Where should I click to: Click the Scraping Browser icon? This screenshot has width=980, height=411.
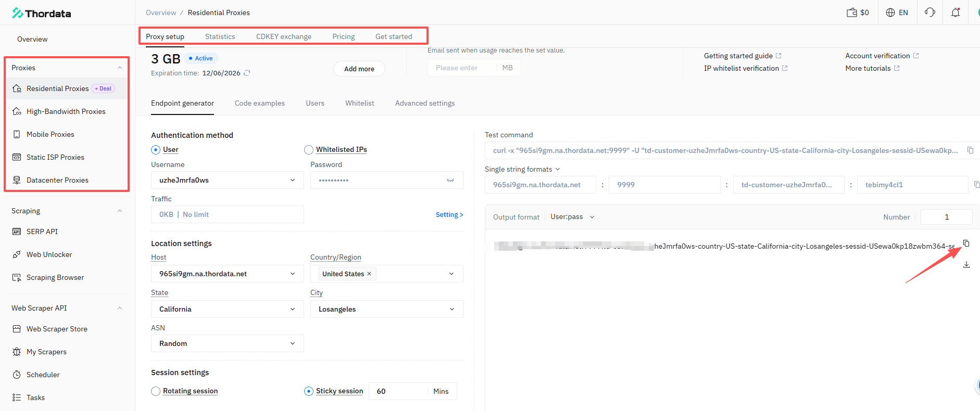click(x=17, y=277)
